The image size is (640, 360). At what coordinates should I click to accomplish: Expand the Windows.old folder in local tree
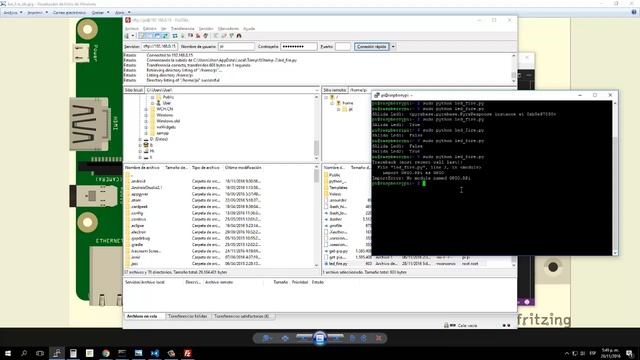pyautogui.click(x=146, y=121)
